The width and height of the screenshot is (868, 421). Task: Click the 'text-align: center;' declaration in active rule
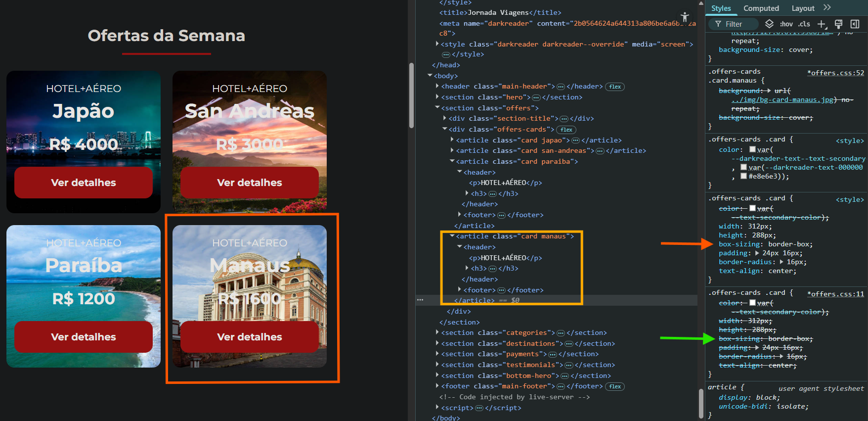coord(757,271)
